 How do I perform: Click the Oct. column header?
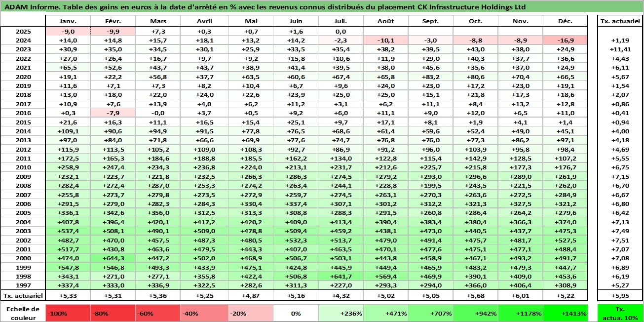click(x=475, y=21)
